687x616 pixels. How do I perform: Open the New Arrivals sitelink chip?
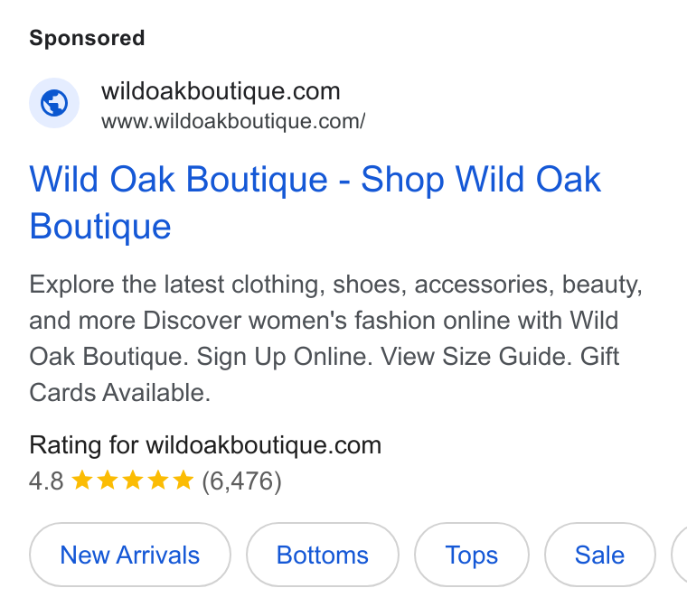[x=129, y=555]
